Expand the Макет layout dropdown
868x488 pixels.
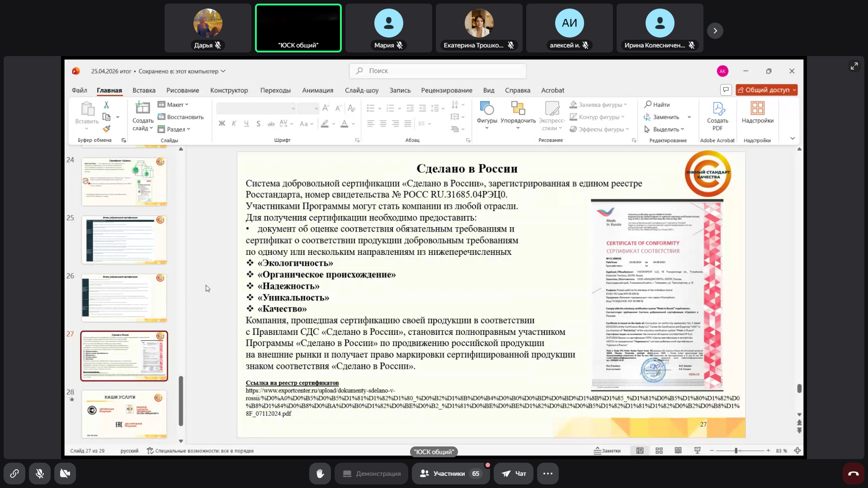point(174,105)
